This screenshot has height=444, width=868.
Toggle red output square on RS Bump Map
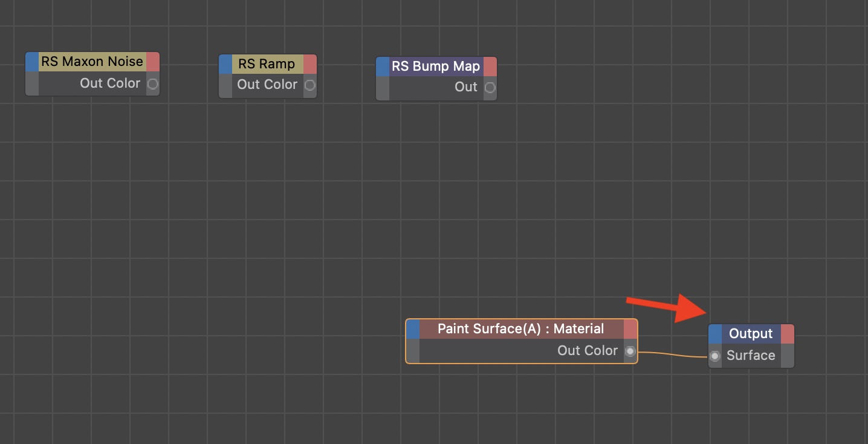click(490, 67)
